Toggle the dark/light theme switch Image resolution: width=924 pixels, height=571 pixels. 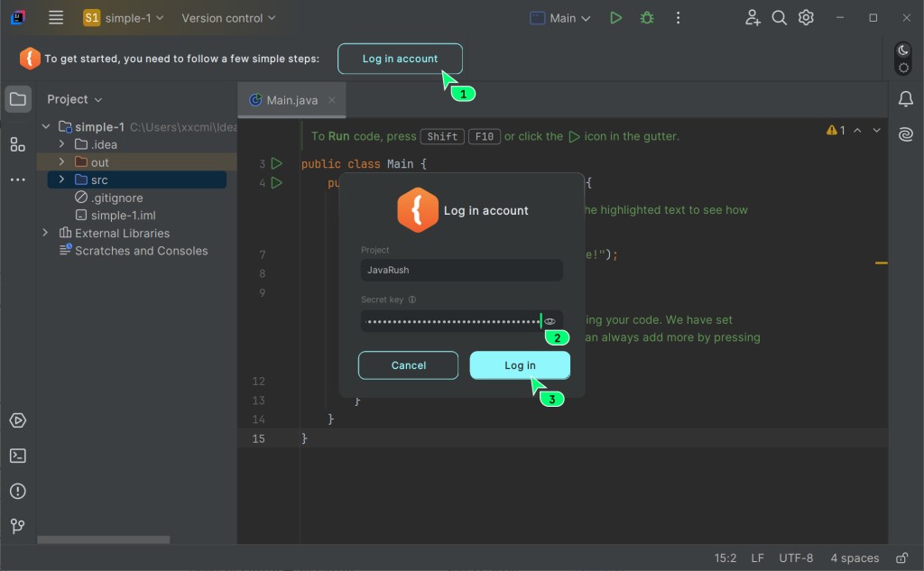click(x=902, y=59)
